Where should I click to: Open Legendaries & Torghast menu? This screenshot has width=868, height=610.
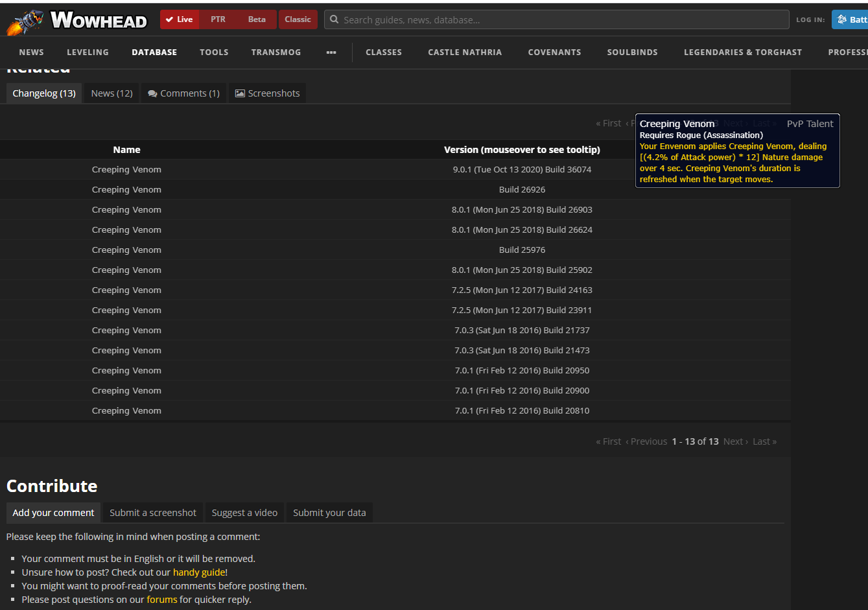tap(743, 53)
